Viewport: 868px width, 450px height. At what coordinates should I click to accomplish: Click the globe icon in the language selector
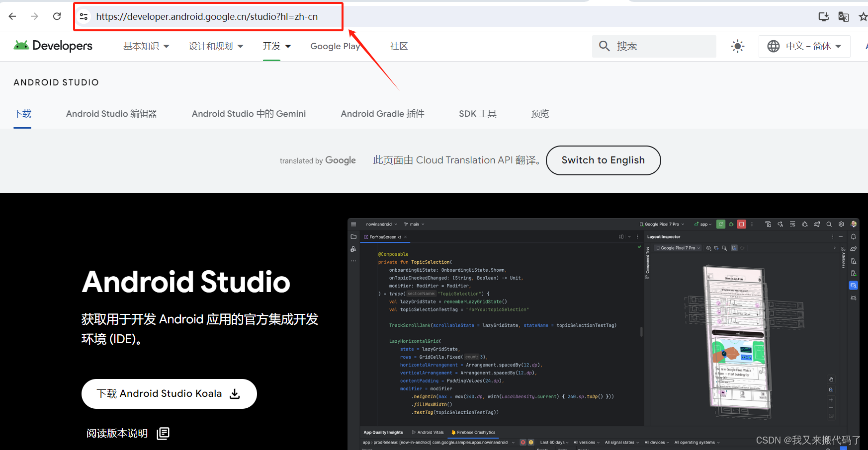point(774,46)
